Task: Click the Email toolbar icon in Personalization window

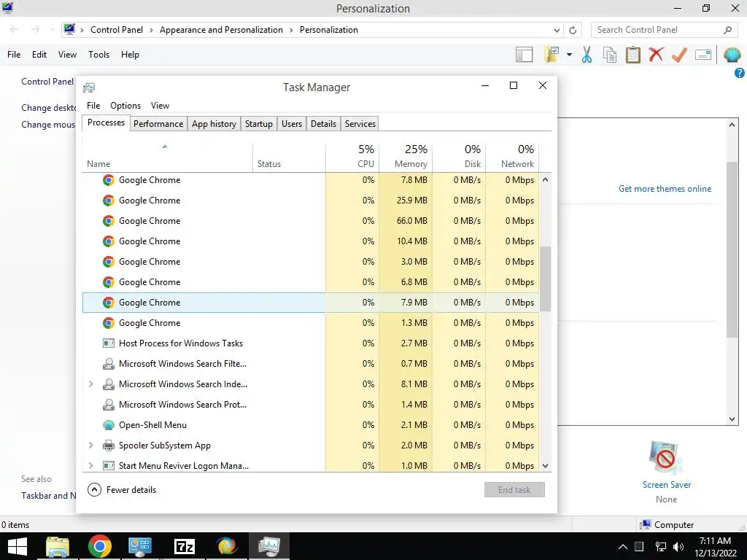Action: click(x=703, y=55)
